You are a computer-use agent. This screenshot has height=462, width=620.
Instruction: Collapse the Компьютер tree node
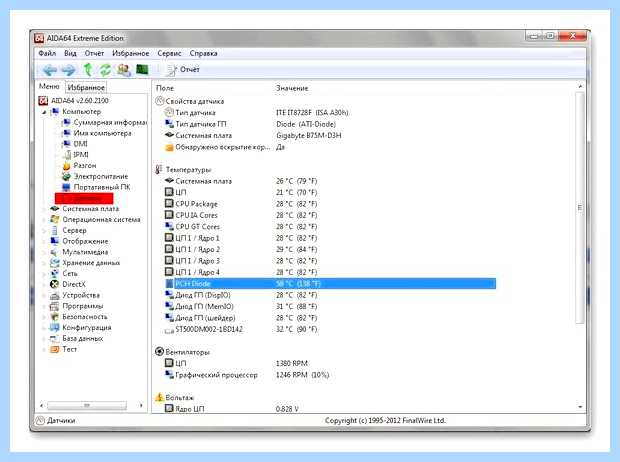[x=44, y=112]
